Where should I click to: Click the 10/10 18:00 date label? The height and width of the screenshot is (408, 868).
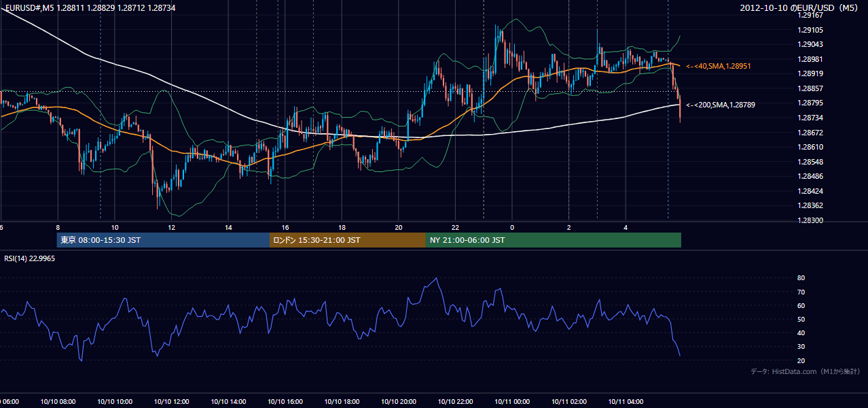coord(342,401)
